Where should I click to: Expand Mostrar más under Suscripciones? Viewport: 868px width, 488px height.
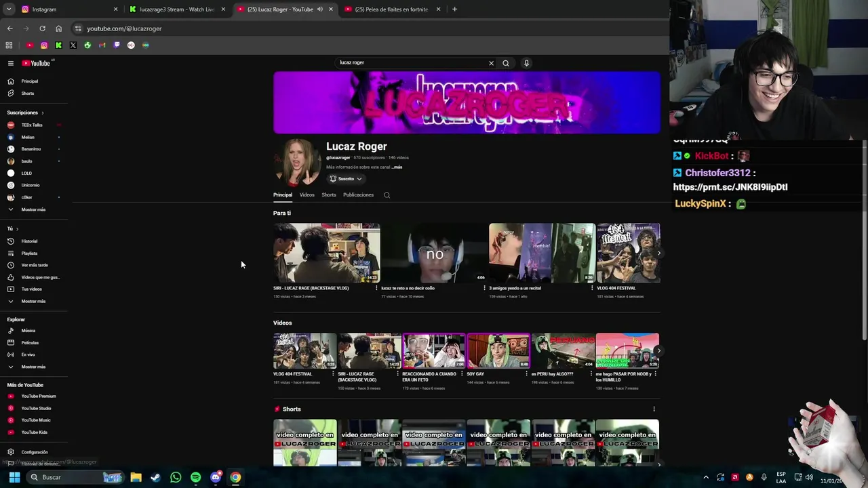33,209
